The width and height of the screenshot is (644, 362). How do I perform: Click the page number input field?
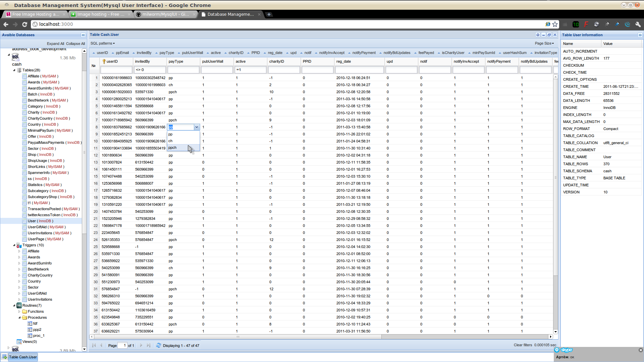pos(122,345)
